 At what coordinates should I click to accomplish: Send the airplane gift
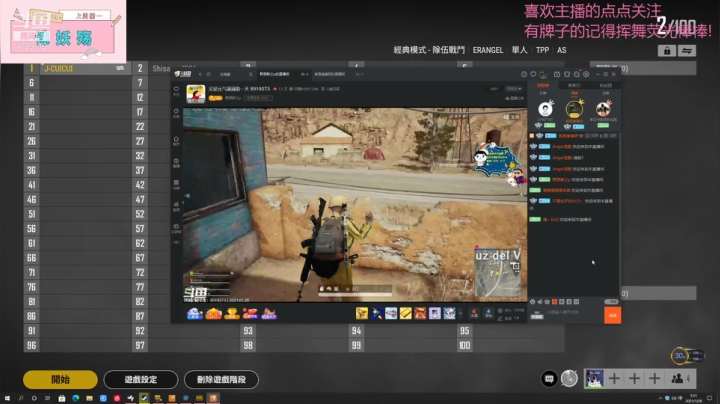coord(391,313)
